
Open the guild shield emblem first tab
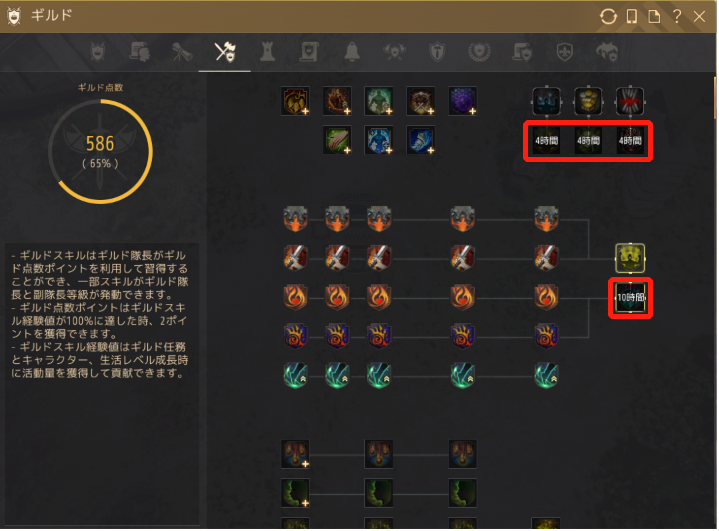[x=98, y=52]
